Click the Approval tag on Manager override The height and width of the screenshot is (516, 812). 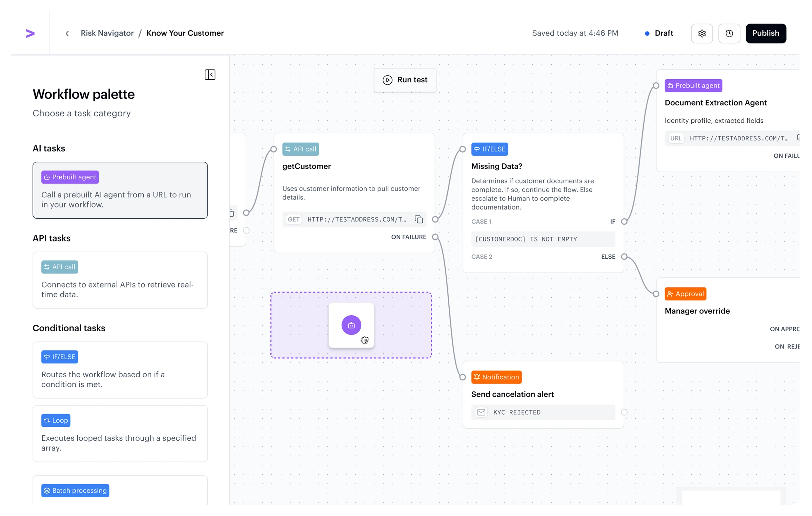click(685, 294)
